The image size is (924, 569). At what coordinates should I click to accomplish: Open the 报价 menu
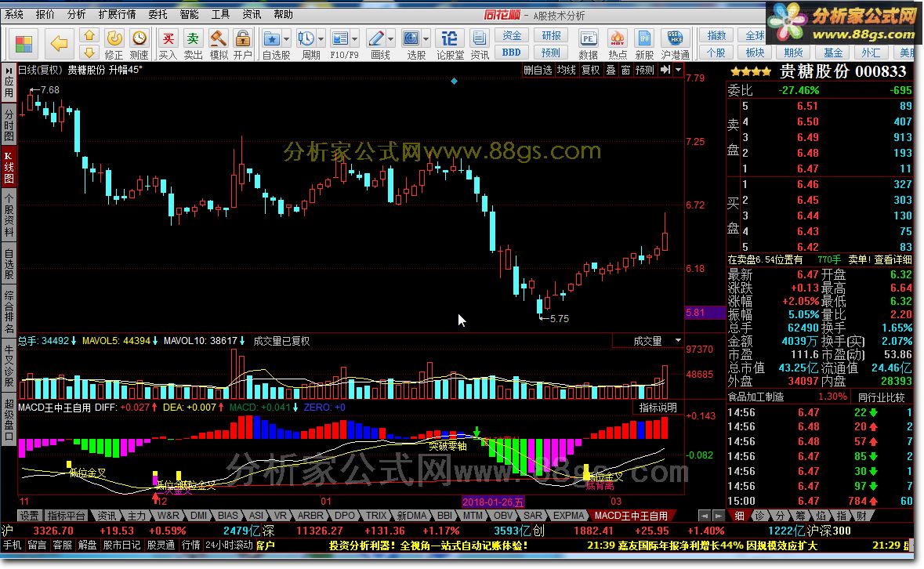(x=45, y=14)
